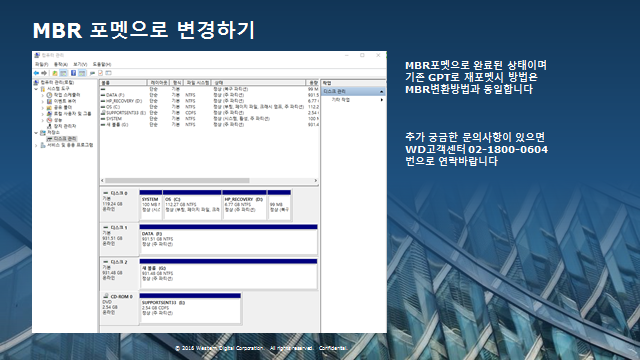Expand the Event Viewer tree node
The height and width of the screenshot is (360, 640).
tap(43, 101)
